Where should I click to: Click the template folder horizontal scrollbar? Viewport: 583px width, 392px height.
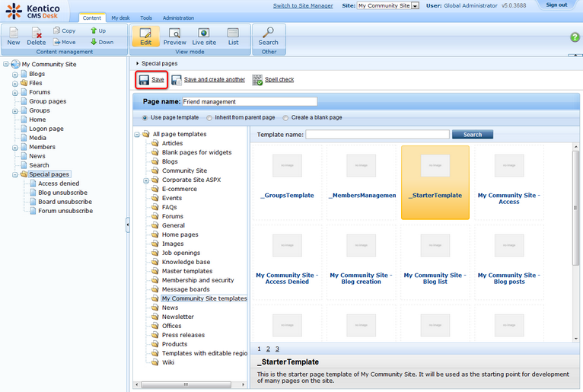click(x=186, y=384)
